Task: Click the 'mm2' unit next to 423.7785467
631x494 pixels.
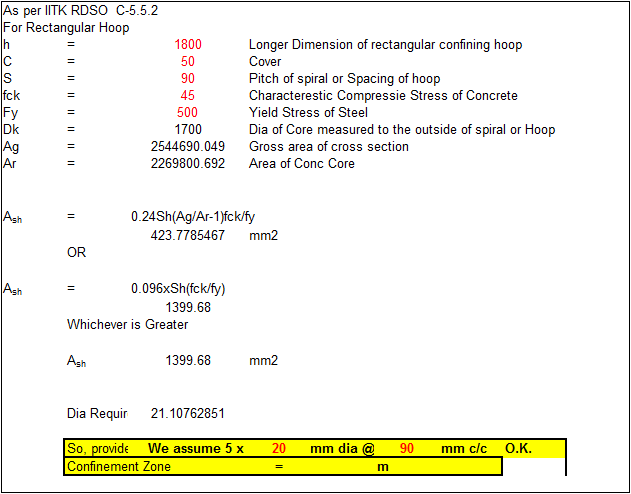Action: [x=263, y=235]
